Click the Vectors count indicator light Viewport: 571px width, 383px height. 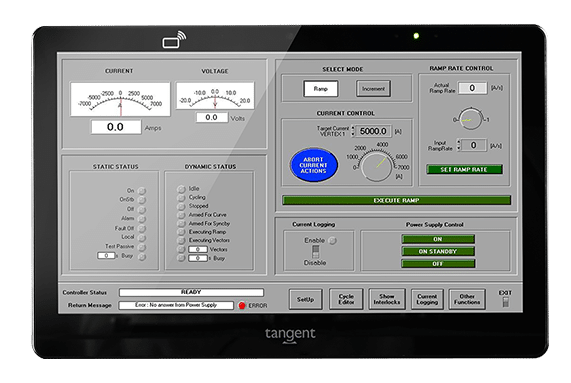tap(181, 249)
